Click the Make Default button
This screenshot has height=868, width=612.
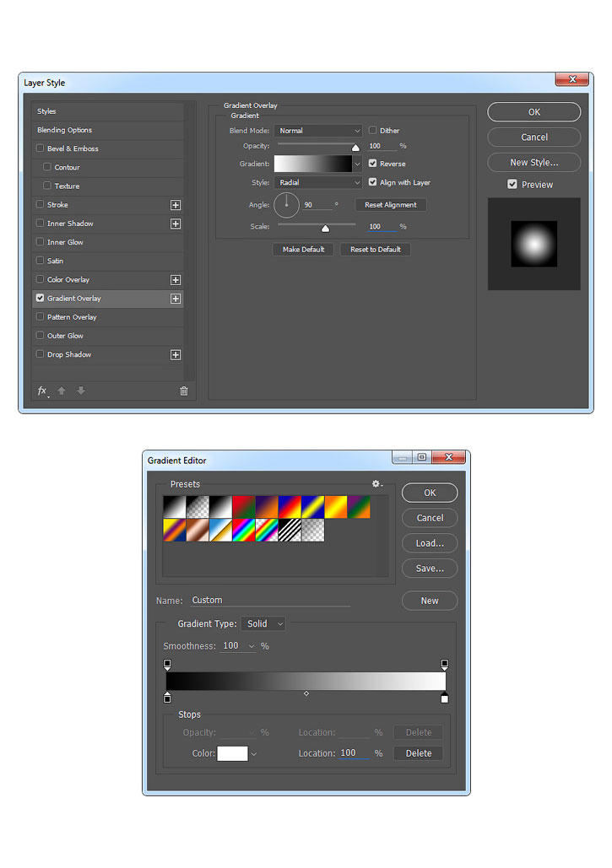[304, 250]
